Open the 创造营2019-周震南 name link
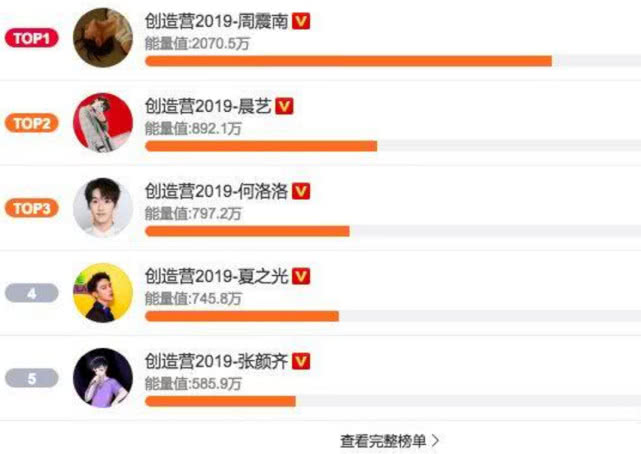The image size is (641, 454). click(x=217, y=21)
